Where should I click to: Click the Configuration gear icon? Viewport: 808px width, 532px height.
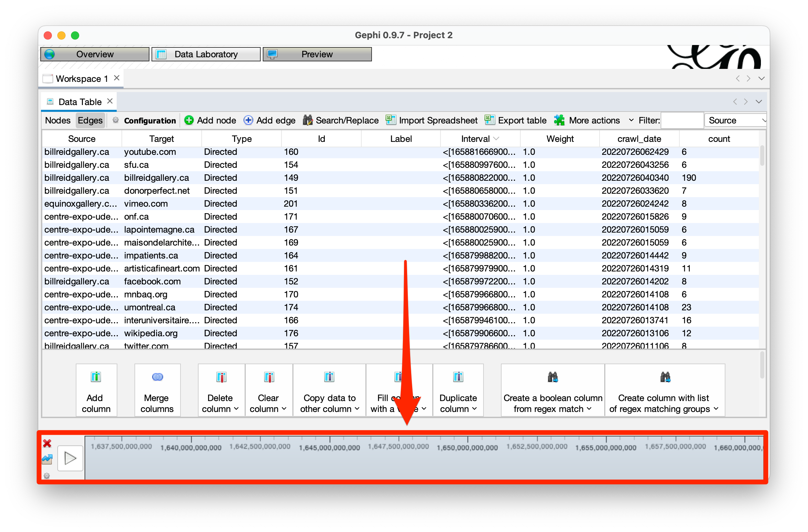point(116,120)
